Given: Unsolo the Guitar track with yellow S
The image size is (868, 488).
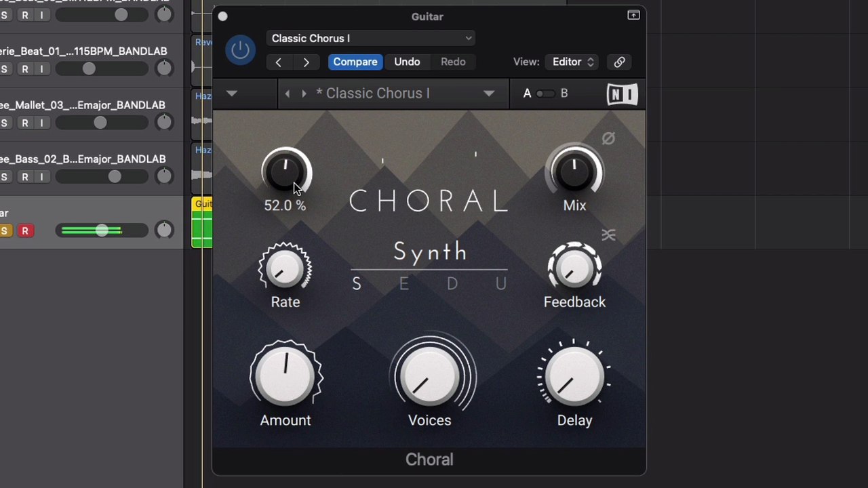Looking at the screenshot, I should pyautogui.click(x=4, y=231).
